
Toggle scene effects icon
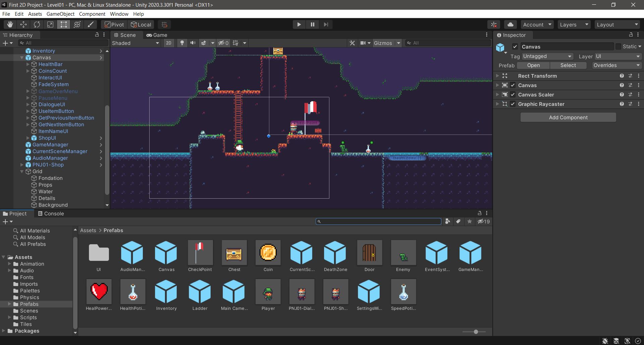click(x=204, y=43)
